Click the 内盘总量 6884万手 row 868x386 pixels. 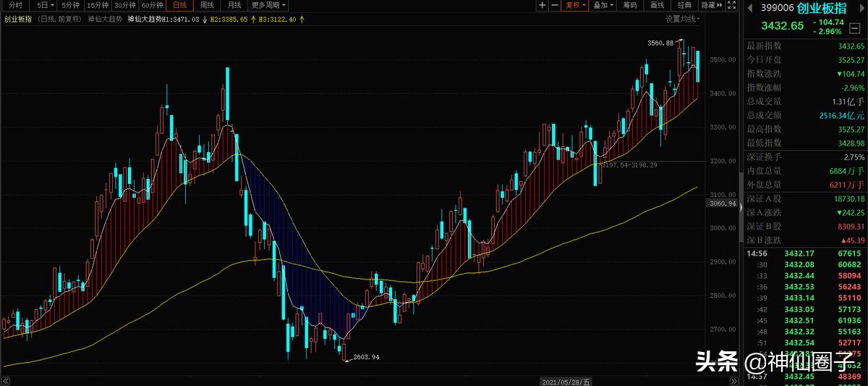coord(805,171)
